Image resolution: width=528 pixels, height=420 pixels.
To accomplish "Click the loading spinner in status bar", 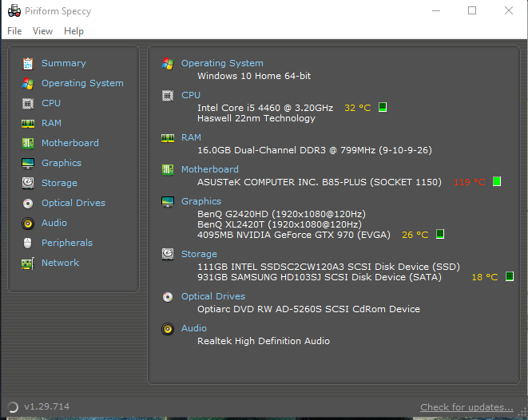I will (x=13, y=407).
